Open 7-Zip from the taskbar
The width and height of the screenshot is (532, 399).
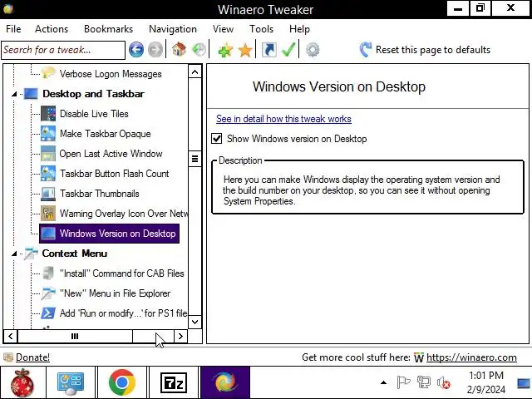pyautogui.click(x=174, y=382)
